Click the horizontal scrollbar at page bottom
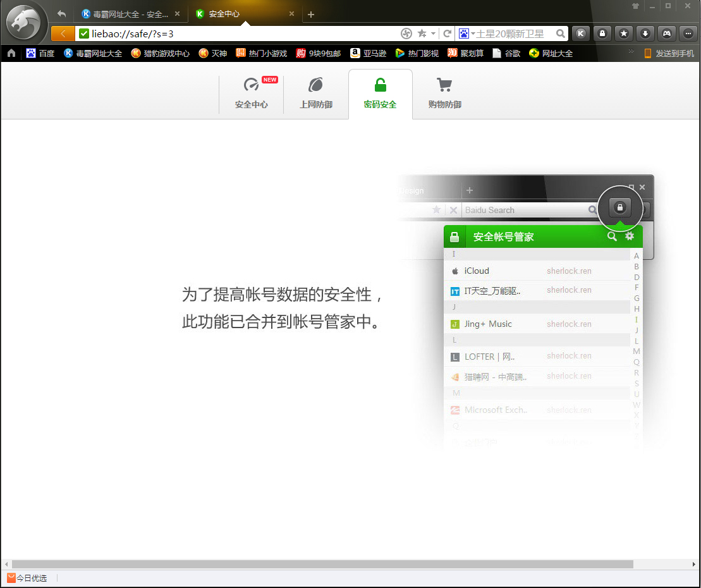 (316, 564)
